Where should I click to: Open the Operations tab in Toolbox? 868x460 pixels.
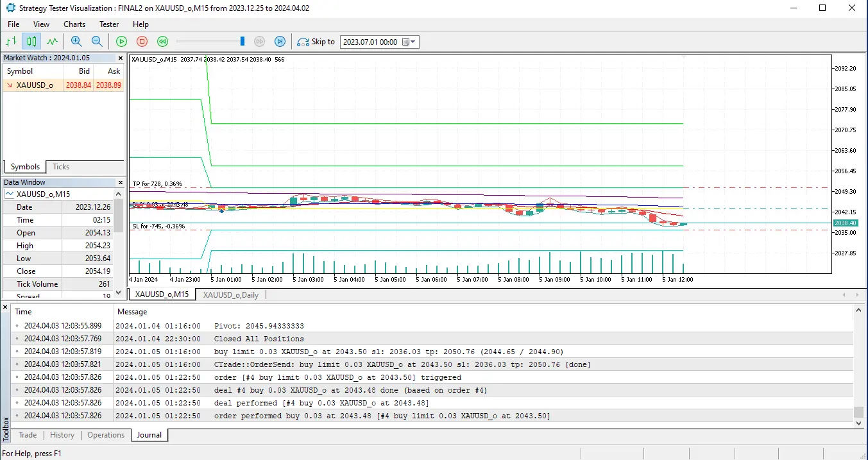(106, 435)
